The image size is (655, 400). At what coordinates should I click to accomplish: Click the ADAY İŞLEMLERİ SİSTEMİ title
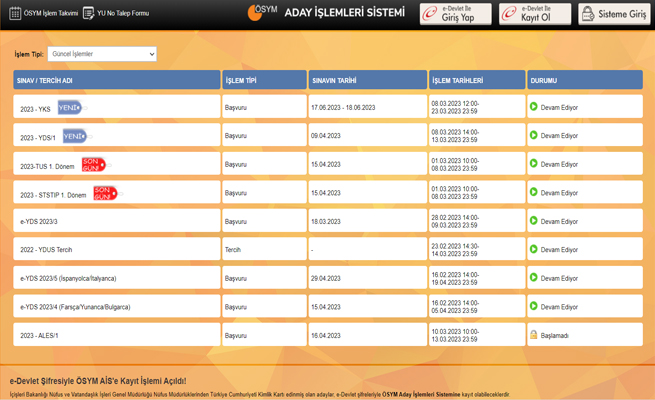345,13
